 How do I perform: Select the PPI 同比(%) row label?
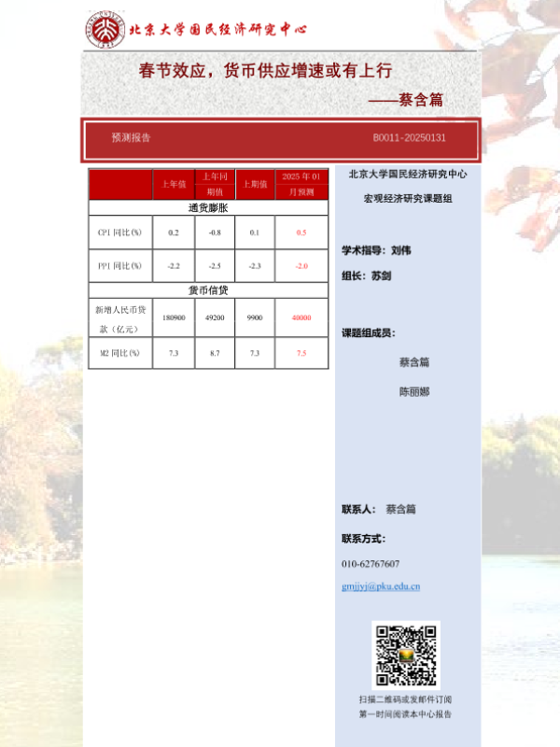(120, 267)
